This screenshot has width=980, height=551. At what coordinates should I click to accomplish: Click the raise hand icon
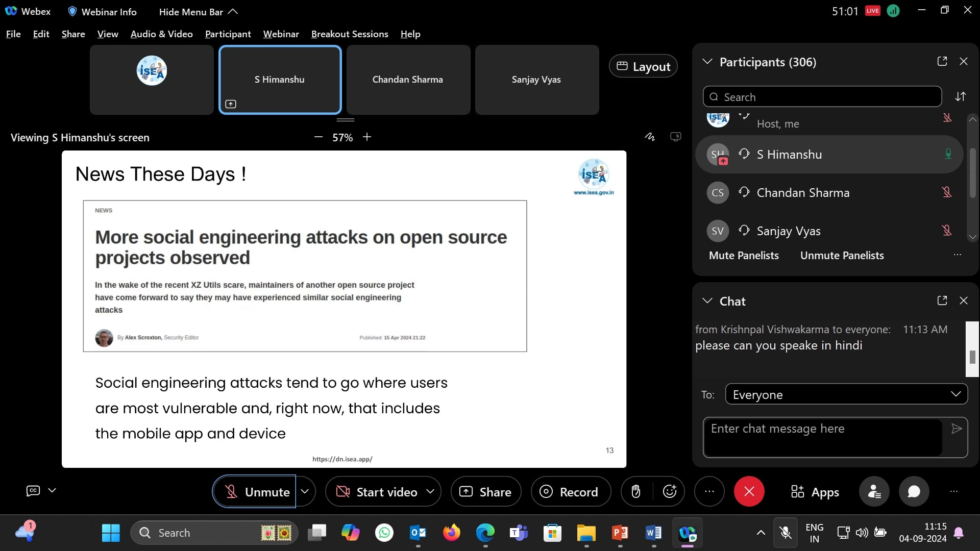[635, 491]
